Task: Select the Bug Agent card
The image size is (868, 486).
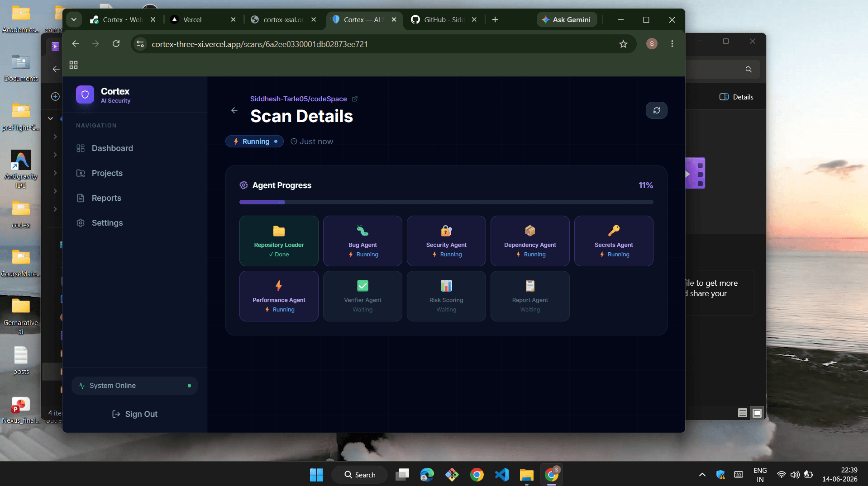Action: (x=362, y=241)
